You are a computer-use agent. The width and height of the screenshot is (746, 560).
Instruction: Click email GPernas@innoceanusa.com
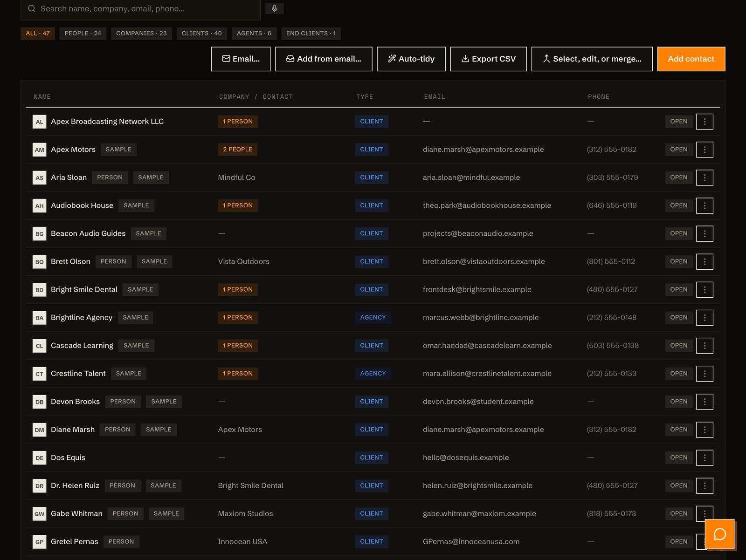pyautogui.click(x=471, y=541)
